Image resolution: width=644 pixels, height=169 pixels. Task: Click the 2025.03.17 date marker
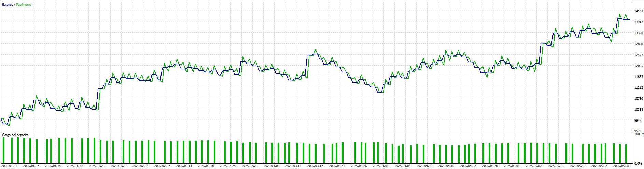point(315,166)
